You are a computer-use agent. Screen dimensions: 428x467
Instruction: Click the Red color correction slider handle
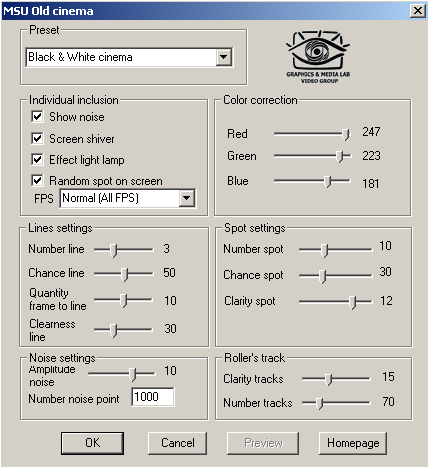click(x=346, y=135)
